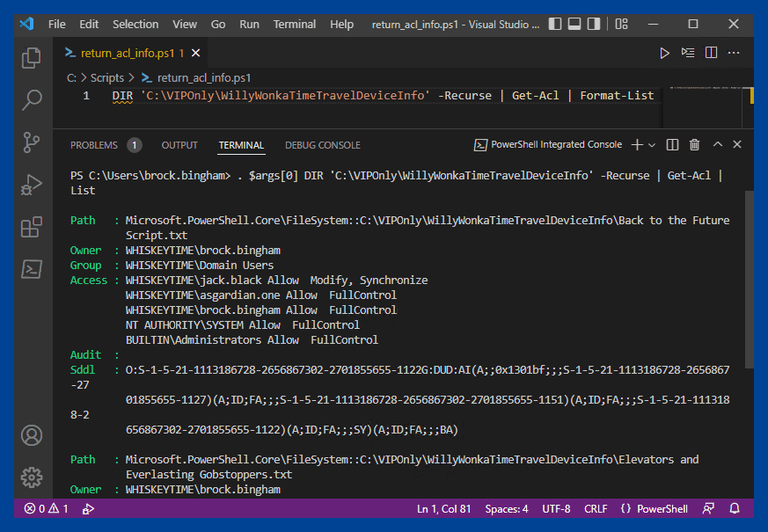Expand the Scripts breadcrumb item

(x=106, y=77)
